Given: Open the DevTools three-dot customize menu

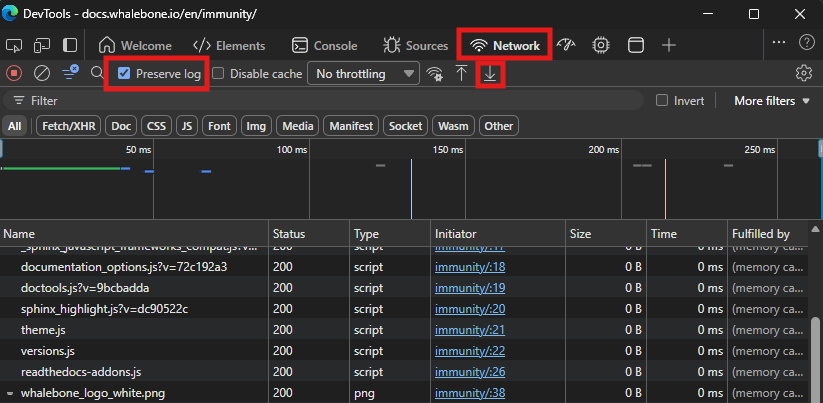Looking at the screenshot, I should tap(779, 43).
